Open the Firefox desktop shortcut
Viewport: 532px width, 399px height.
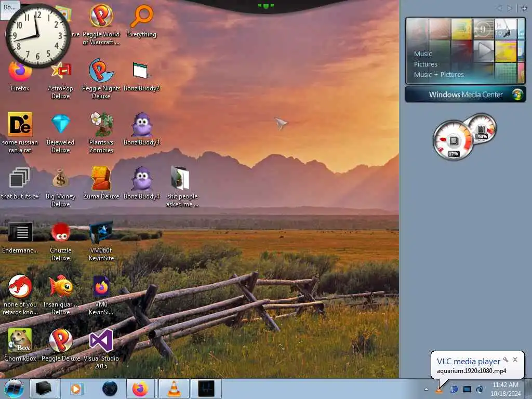pyautogui.click(x=20, y=76)
